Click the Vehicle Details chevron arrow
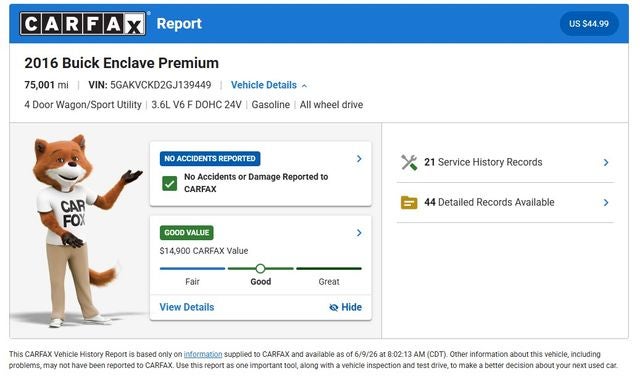Image resolution: width=640 pixels, height=378 pixels. [304, 86]
